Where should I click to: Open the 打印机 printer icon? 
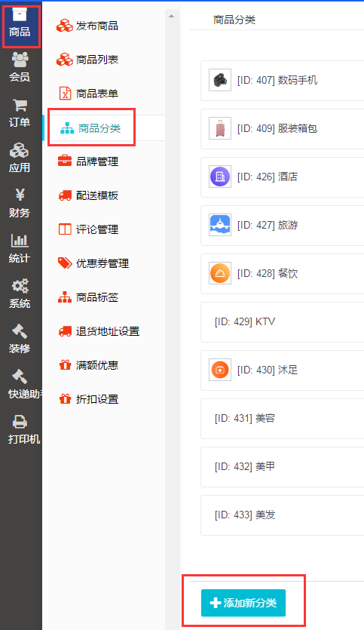20,422
